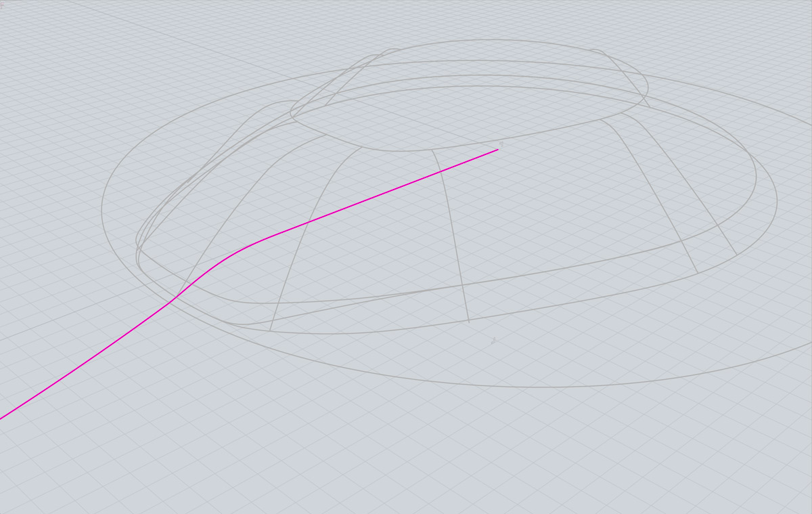Click the pink marker in the top-left corner
Image resolution: width=812 pixels, height=514 pixels.
coord(2,5)
